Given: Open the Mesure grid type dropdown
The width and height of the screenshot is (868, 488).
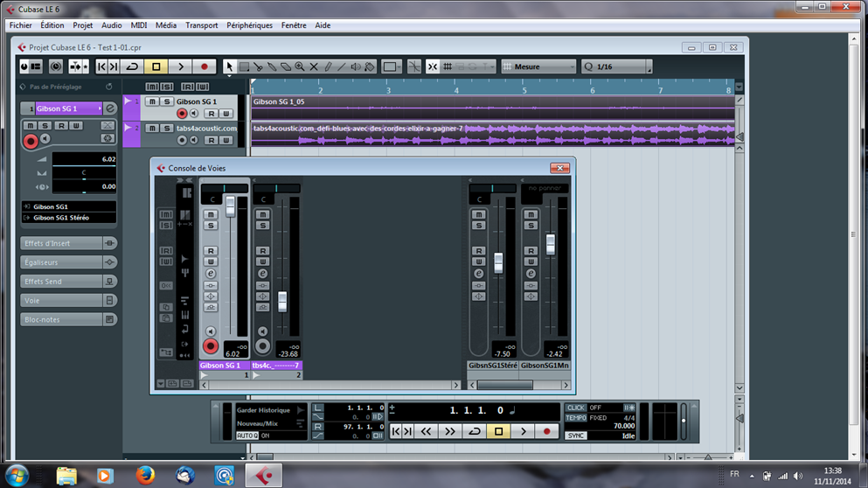Looking at the screenshot, I should click(538, 66).
